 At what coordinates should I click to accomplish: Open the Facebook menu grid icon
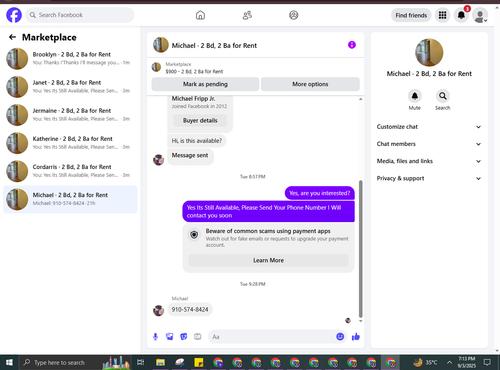442,15
